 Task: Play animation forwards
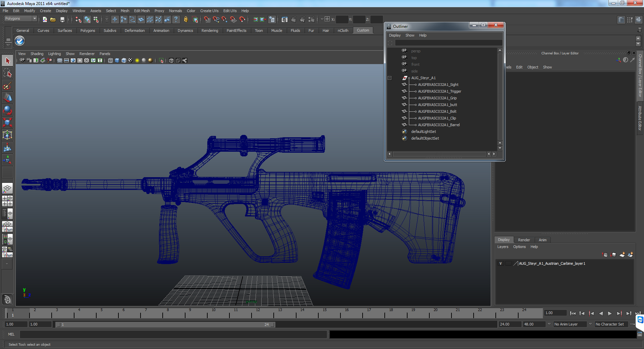coord(610,313)
